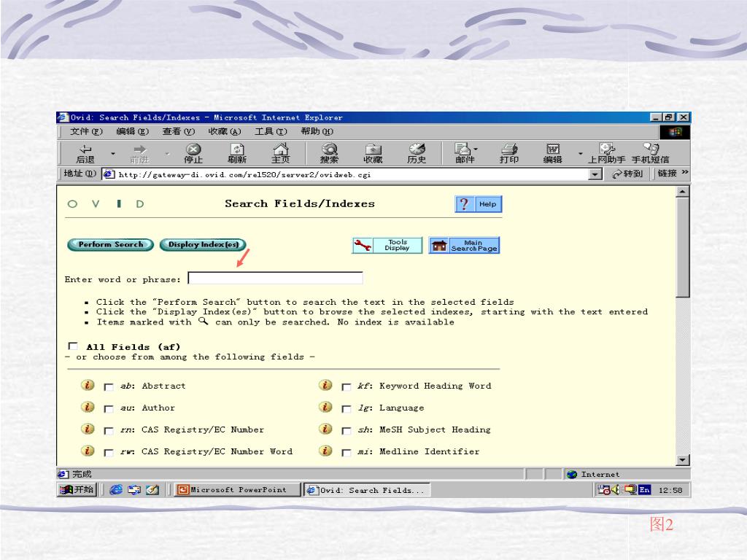The height and width of the screenshot is (560, 747).
Task: Click the Edit (编辑) toolbar icon
Action: coord(553,153)
